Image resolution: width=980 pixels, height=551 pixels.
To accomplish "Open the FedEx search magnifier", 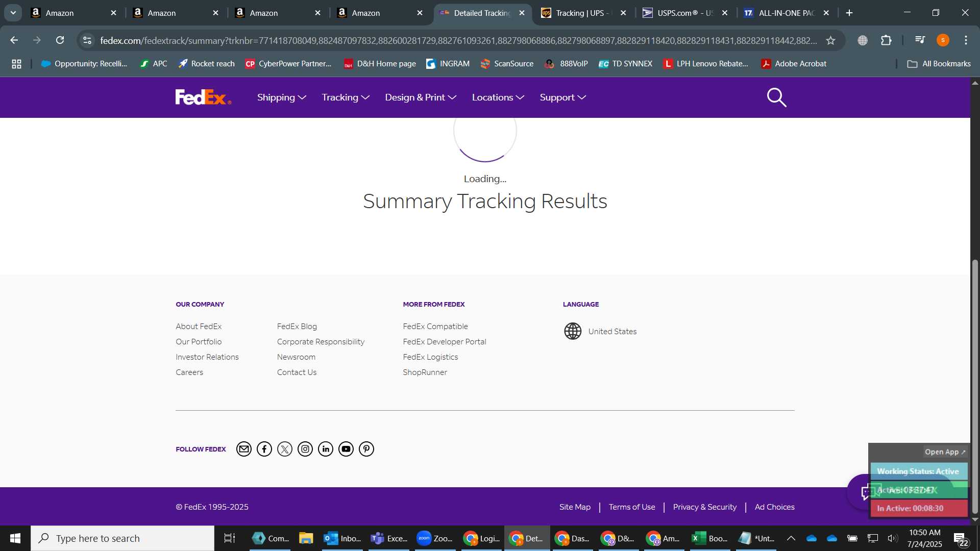I will (776, 97).
